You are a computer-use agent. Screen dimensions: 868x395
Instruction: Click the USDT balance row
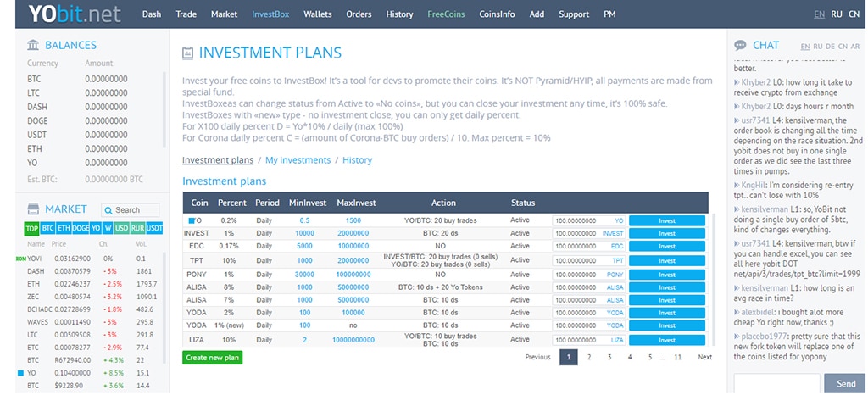(x=92, y=135)
